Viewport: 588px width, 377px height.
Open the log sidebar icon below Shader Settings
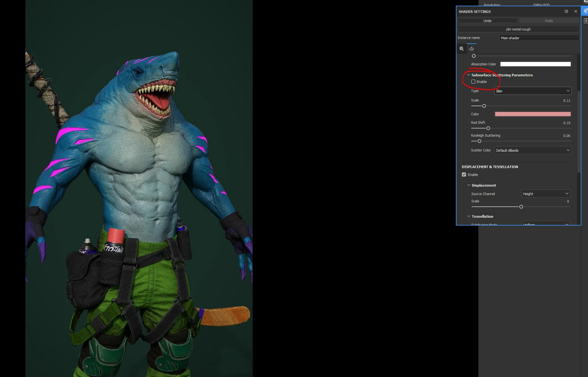(x=585, y=21)
